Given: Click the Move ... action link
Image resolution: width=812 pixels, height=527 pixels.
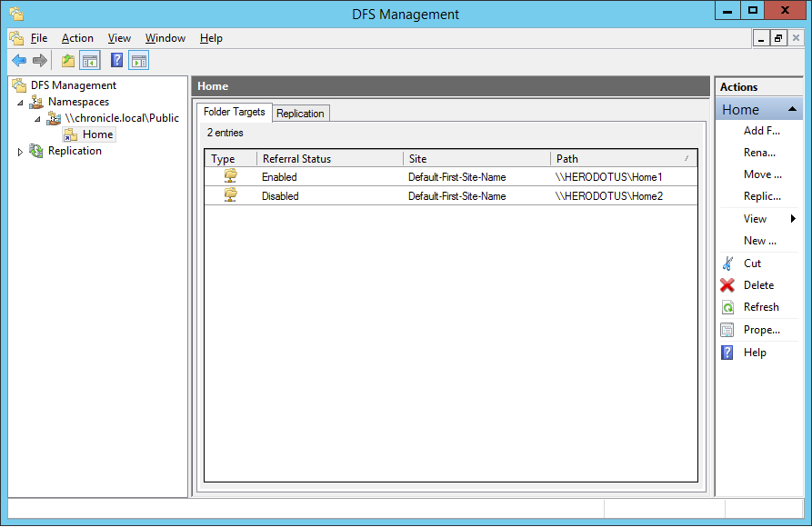Looking at the screenshot, I should coord(762,174).
